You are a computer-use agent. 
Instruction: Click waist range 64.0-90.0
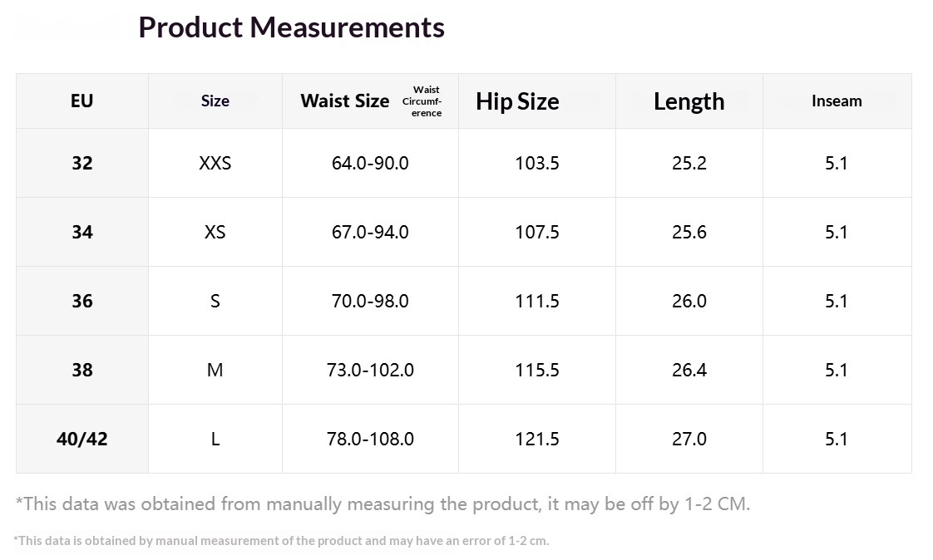tap(370, 163)
